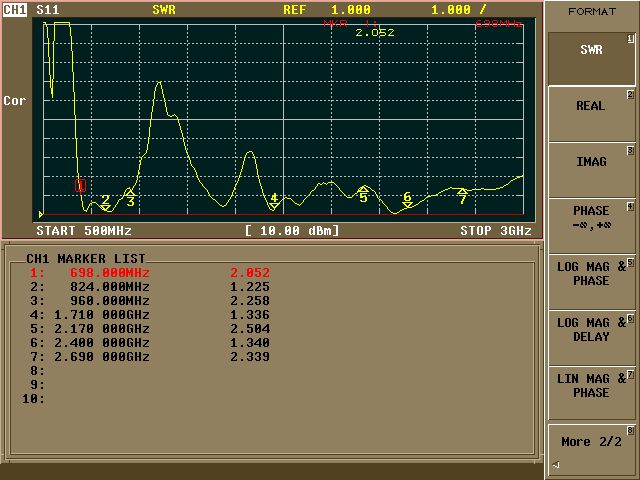Viewport: 640px width, 480px height.
Task: Choose LOG MAG & DELAY format
Action: click(x=591, y=338)
